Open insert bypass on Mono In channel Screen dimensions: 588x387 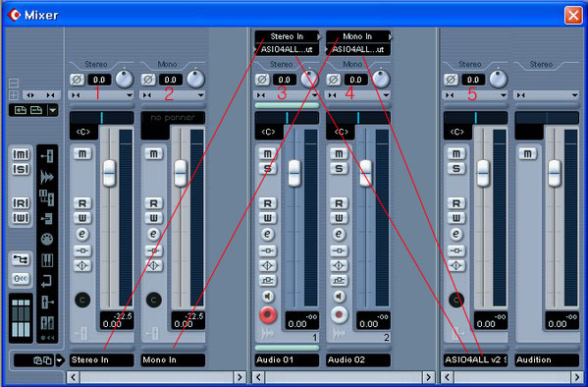point(153,250)
